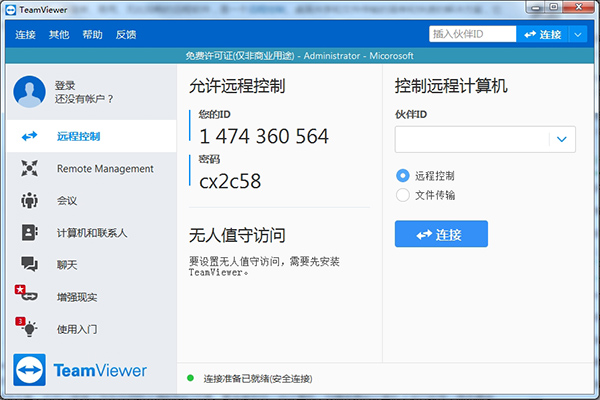Viewport: 600px width, 400px height.
Task: Click the chat (聊天) bubbles icon
Action: tap(29, 264)
